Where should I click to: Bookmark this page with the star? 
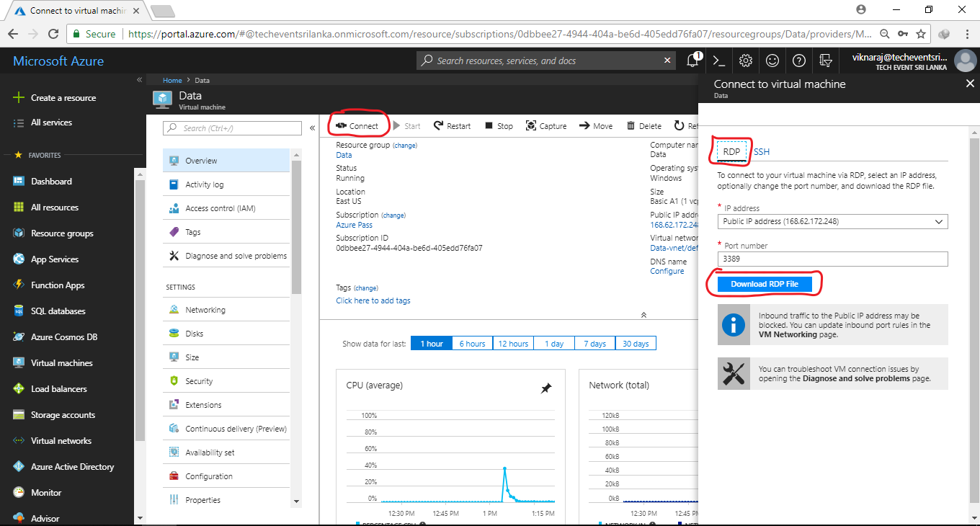(x=921, y=34)
